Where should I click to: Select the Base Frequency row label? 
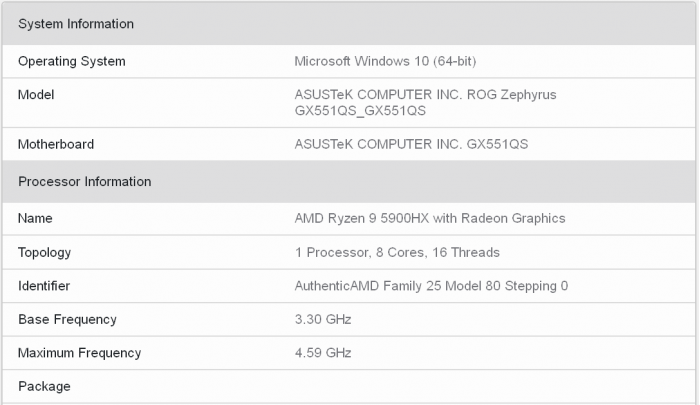coord(67,320)
